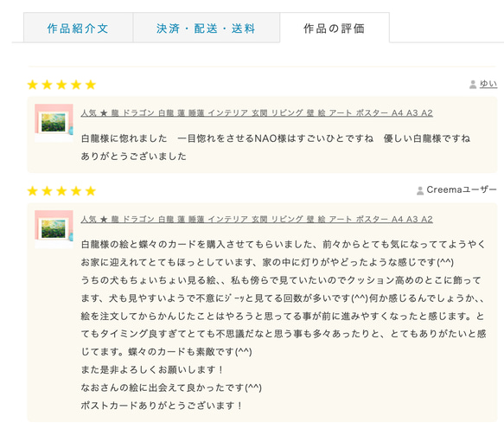The width and height of the screenshot is (504, 429).
Task: Switch to 決済・配送・送料 tab
Action: [x=207, y=28]
